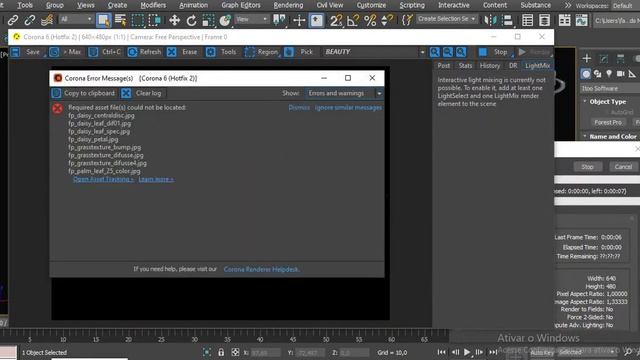
Task: Open selection filter All dropdown
Action: tap(76, 19)
